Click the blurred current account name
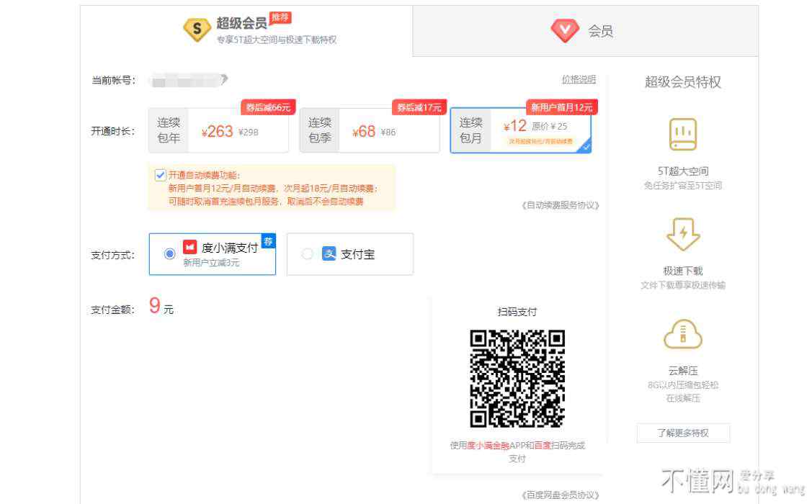Viewport: 812px width, 504px height. pyautogui.click(x=188, y=80)
